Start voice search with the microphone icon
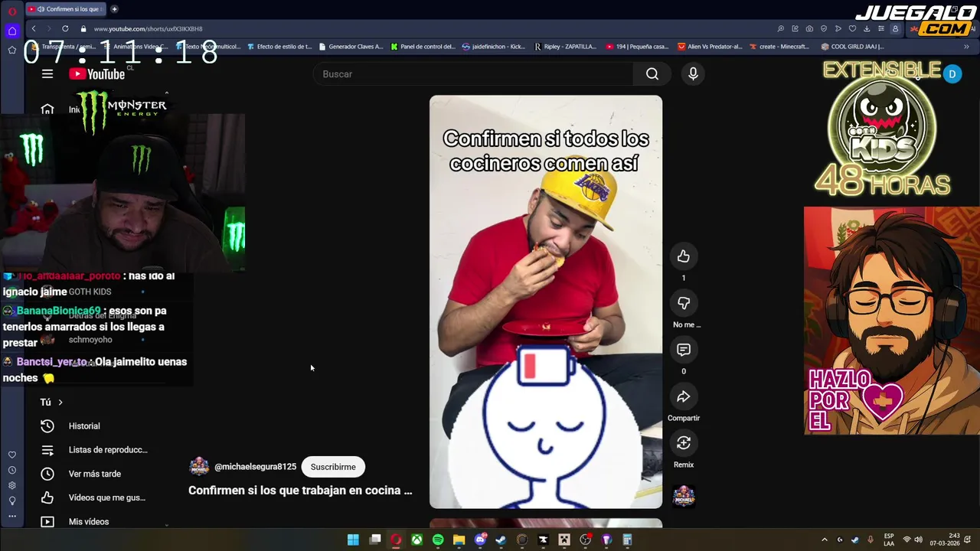 (x=693, y=74)
